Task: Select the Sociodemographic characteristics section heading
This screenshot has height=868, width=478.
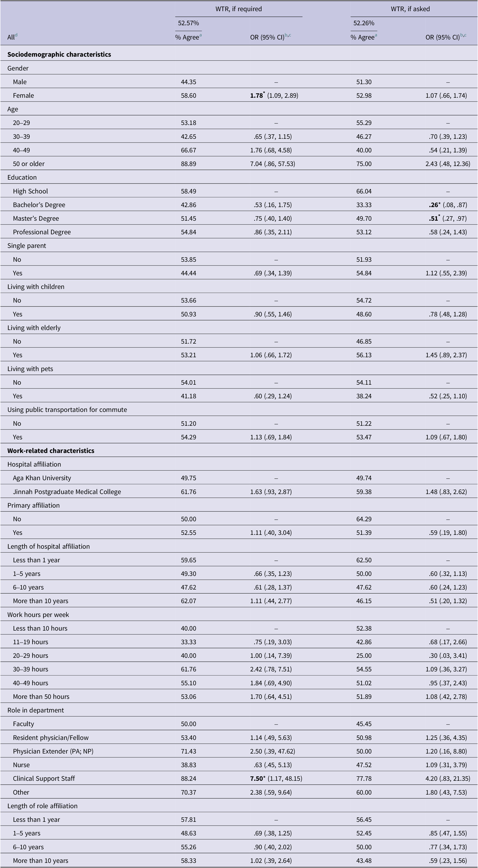Action: click(59, 54)
